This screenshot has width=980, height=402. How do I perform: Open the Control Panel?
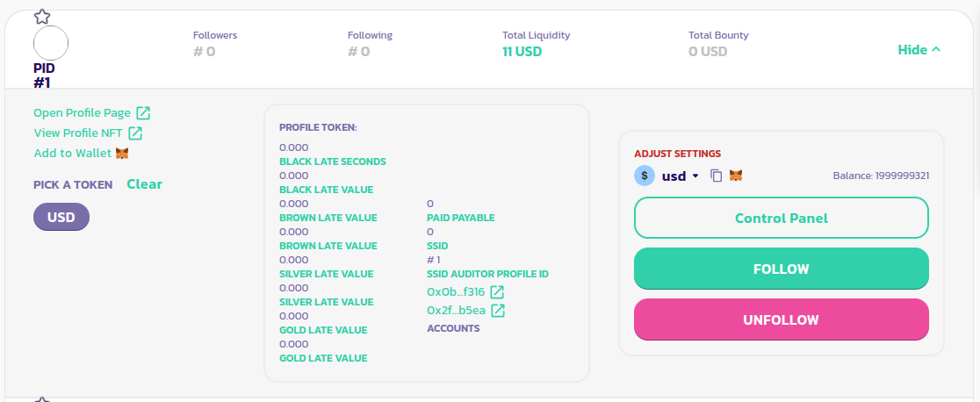(781, 218)
